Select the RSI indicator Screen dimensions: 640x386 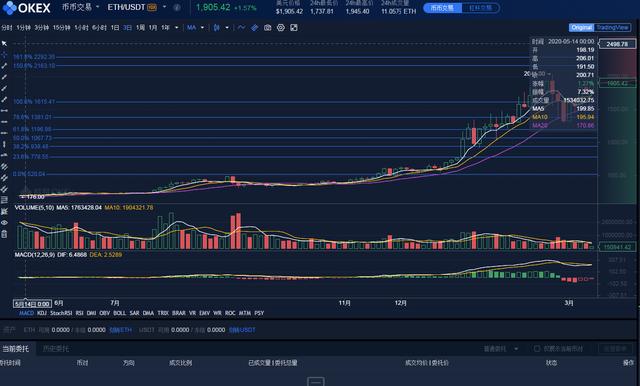(x=80, y=313)
